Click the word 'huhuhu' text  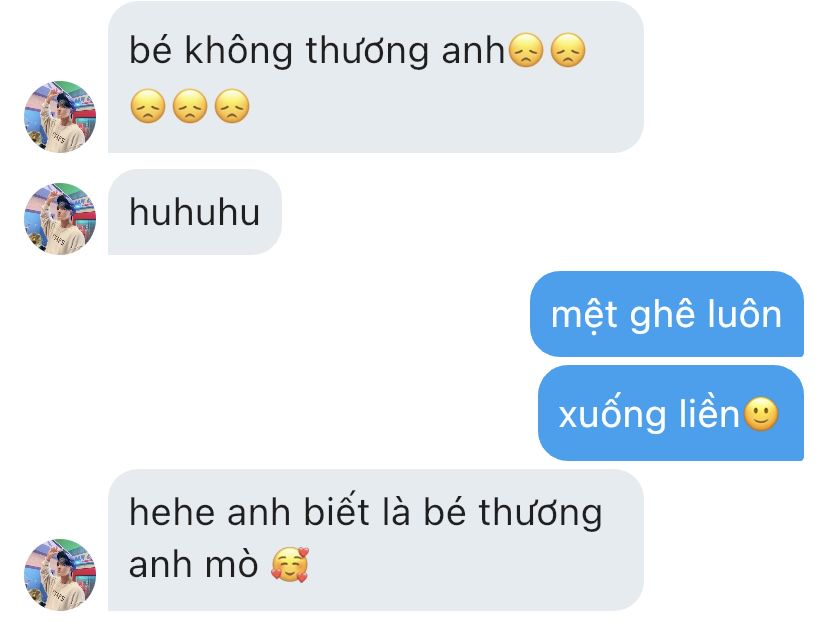click(195, 212)
